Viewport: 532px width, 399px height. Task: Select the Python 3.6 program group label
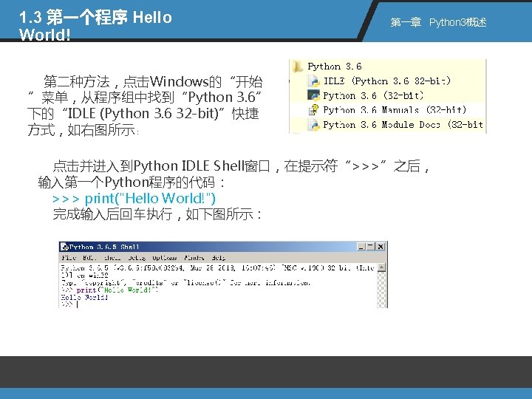click(334, 66)
